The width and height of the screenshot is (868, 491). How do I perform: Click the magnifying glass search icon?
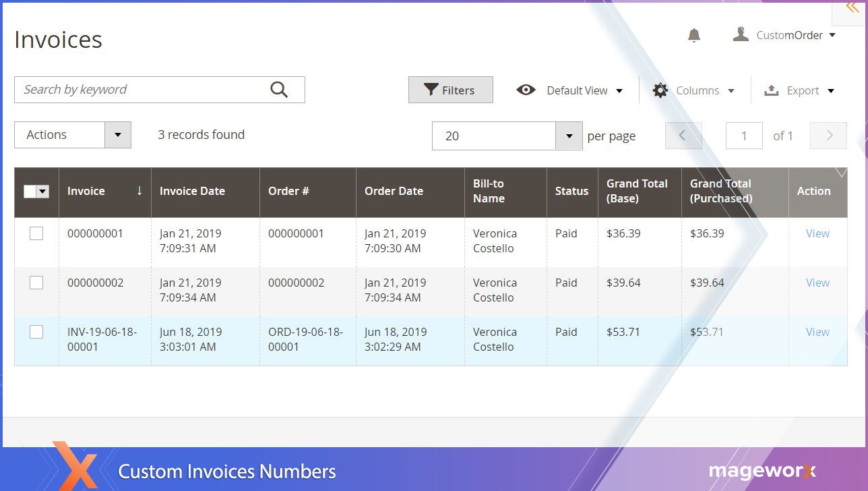(279, 90)
